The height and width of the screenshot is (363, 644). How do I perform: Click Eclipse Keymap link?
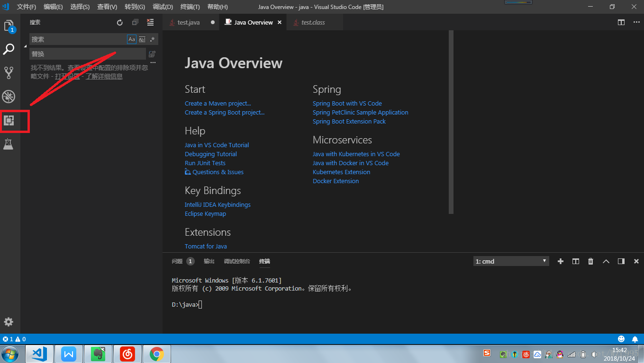[205, 213]
